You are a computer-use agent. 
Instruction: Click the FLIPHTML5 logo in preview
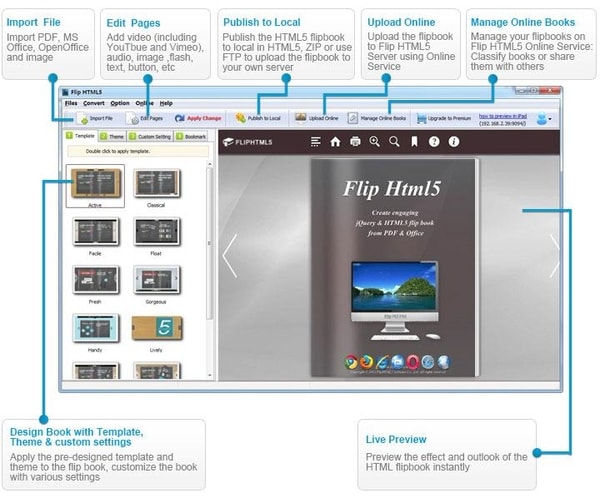click(248, 142)
